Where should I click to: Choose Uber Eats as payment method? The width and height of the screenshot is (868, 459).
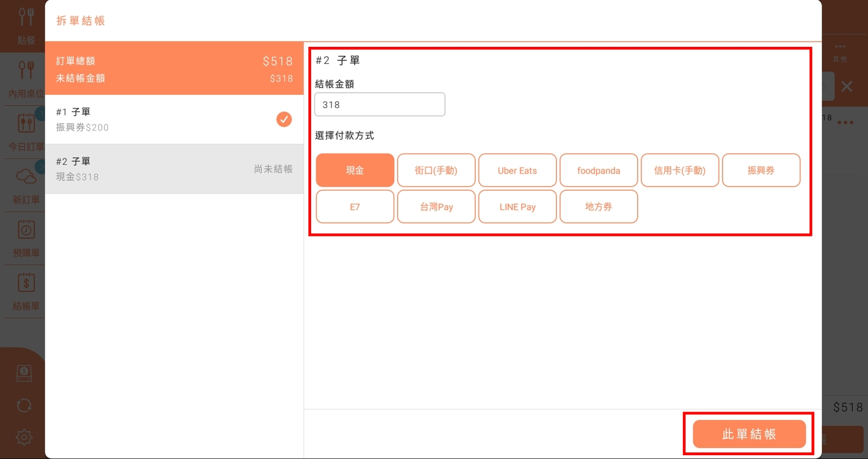pos(517,170)
